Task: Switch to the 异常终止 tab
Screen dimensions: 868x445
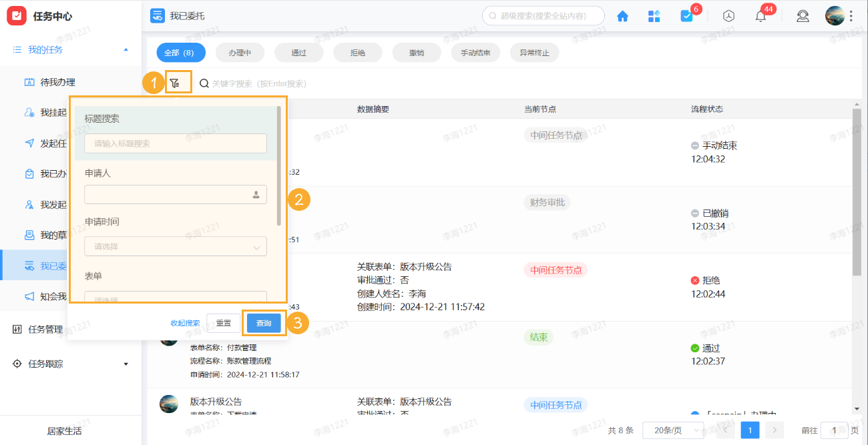Action: [534, 52]
